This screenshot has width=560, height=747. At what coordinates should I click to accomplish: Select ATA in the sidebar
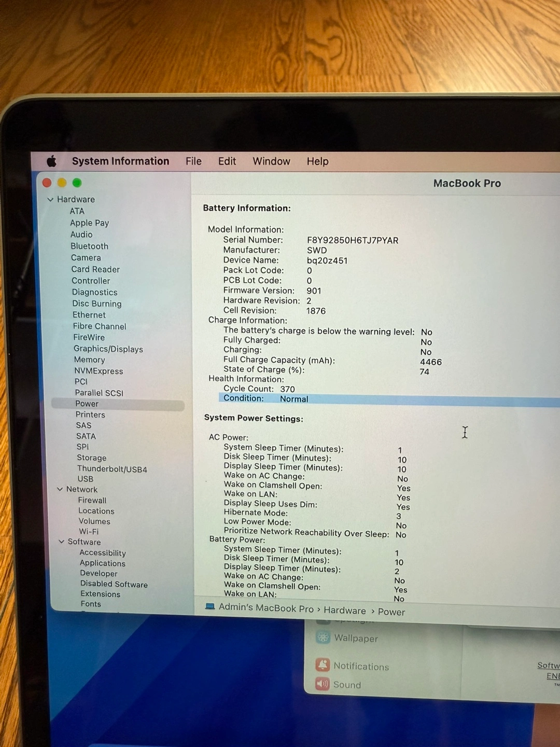pyautogui.click(x=77, y=211)
